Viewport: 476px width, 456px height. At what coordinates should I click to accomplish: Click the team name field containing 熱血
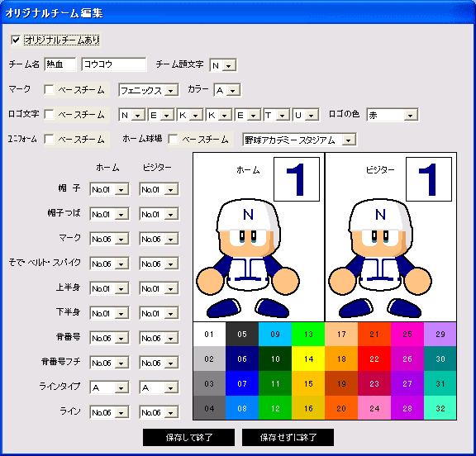pyautogui.click(x=60, y=64)
